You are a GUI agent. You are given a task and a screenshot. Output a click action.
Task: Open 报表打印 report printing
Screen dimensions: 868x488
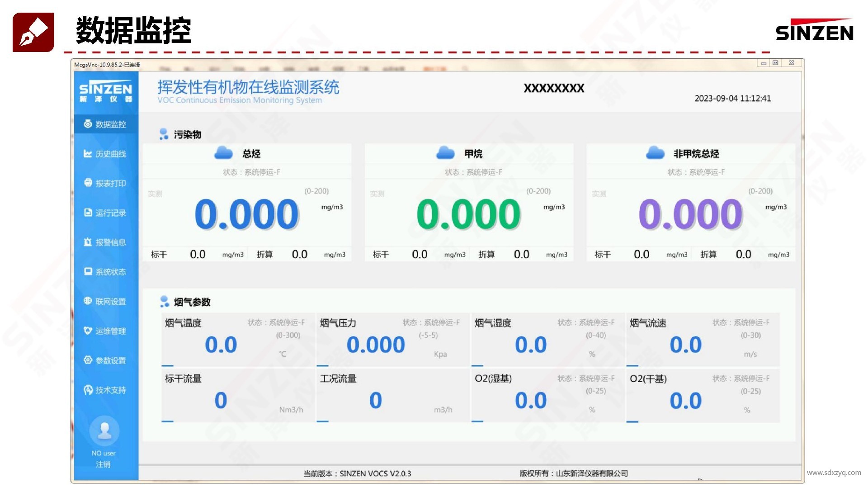point(105,183)
